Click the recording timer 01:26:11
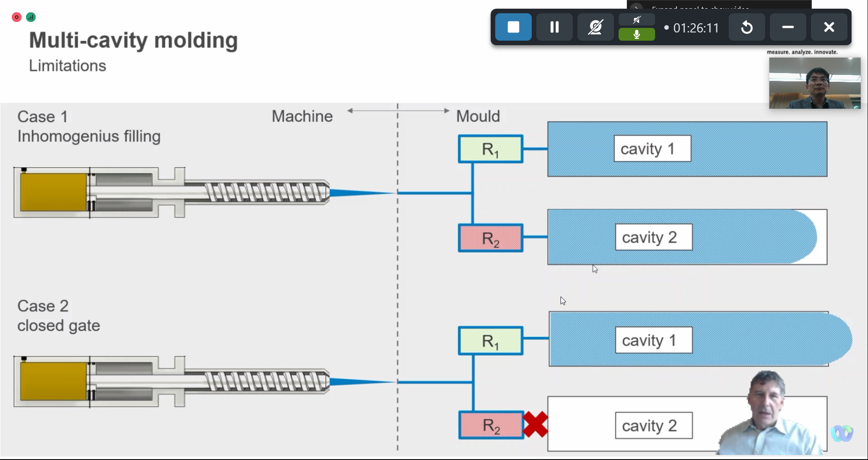This screenshot has width=868, height=460. (x=696, y=28)
